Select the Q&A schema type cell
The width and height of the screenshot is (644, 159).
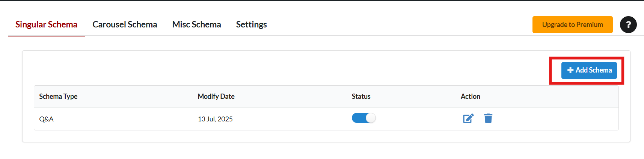[46, 119]
